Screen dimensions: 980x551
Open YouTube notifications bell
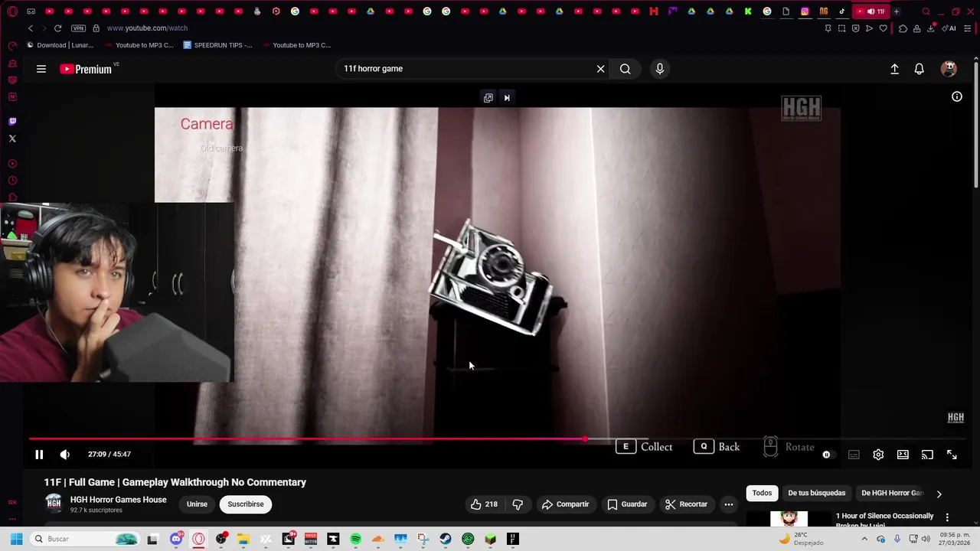pos(920,69)
